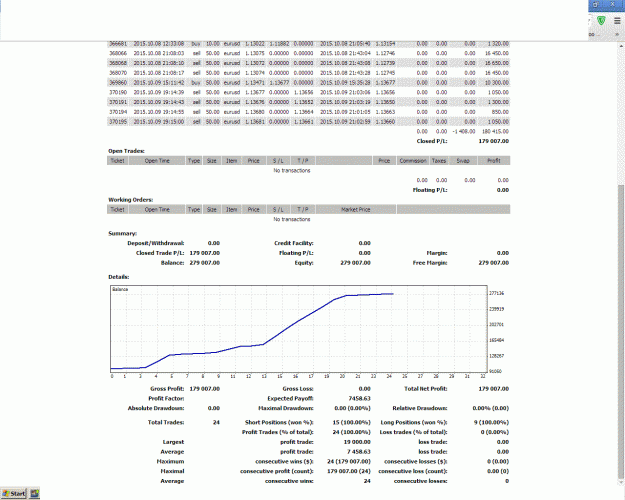The image size is (625, 500).
Task: Click Ticket header in Open Trades table
Action: (x=118, y=161)
